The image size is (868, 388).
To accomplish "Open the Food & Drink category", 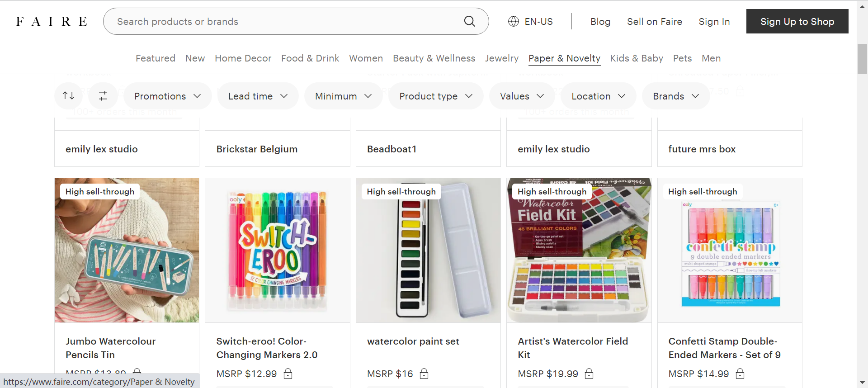I will click(x=310, y=58).
